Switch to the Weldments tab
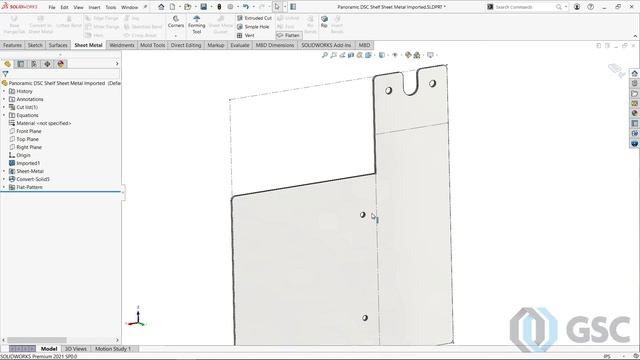Image resolution: width=640 pixels, height=360 pixels. (122, 45)
